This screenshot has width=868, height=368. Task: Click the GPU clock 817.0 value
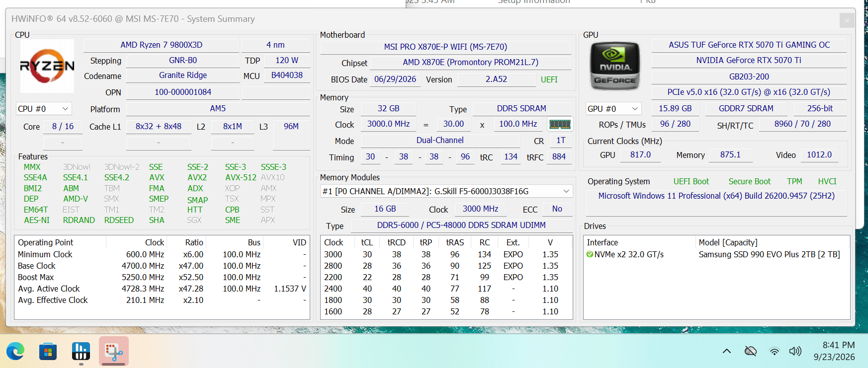(x=640, y=154)
